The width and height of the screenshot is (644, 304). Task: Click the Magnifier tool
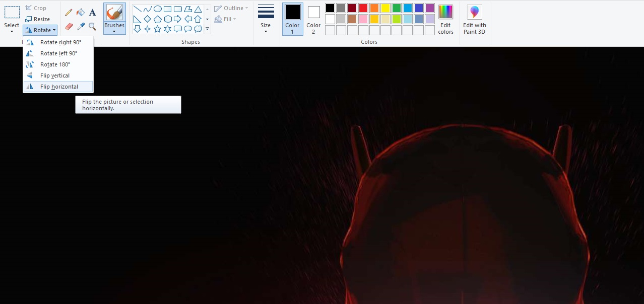coord(92,26)
